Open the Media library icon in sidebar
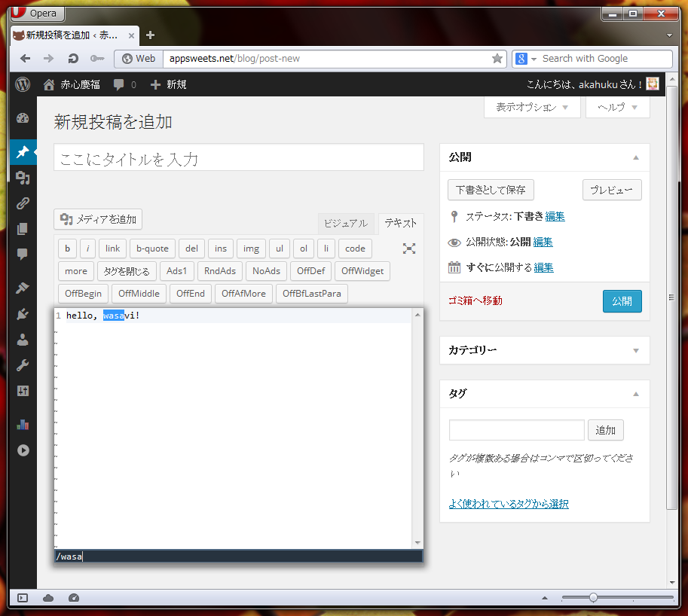Image resolution: width=688 pixels, height=616 pixels. point(23,178)
